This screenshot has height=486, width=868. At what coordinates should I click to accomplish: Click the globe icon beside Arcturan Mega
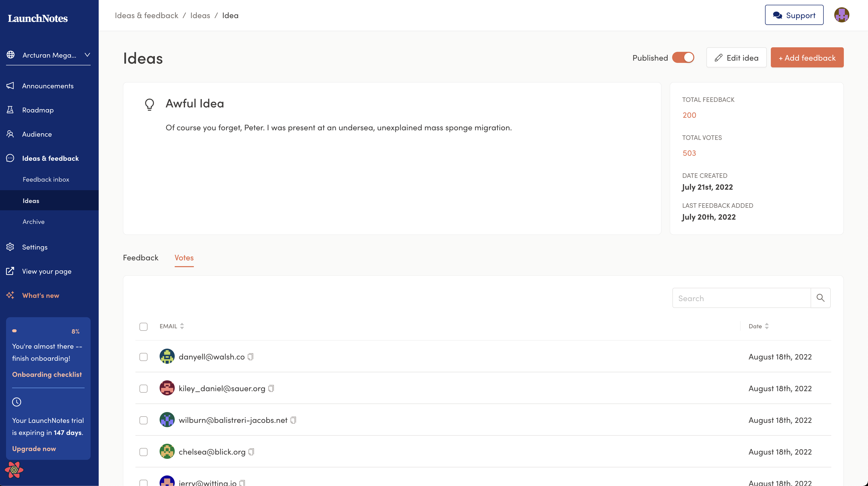(x=11, y=55)
